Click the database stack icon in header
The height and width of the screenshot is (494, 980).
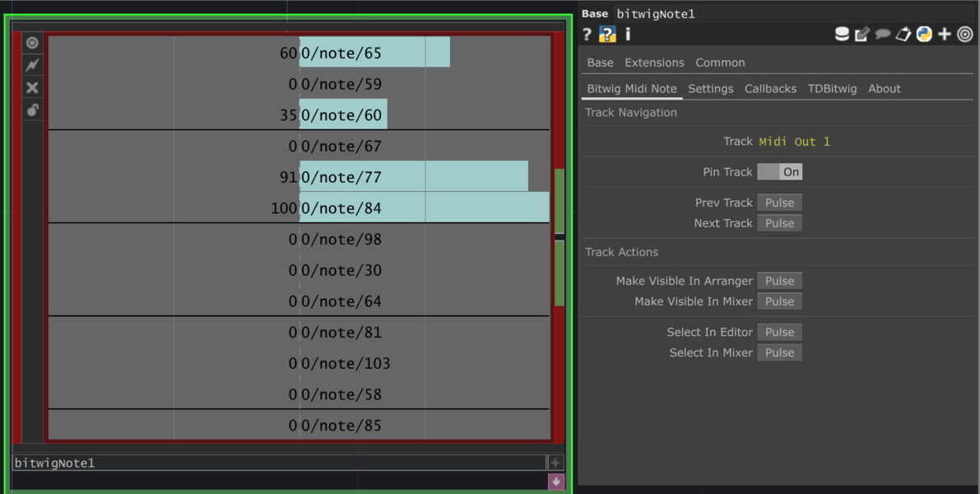click(842, 35)
